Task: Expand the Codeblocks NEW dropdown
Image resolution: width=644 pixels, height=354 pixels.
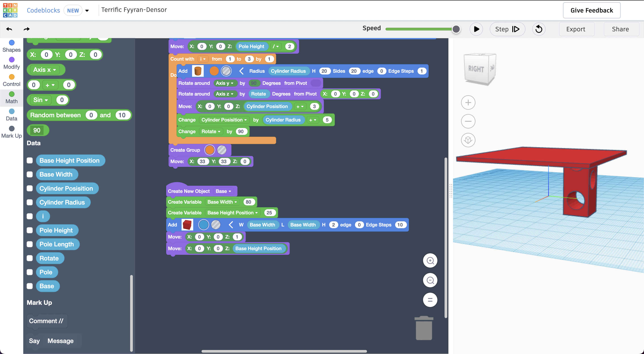Action: click(87, 10)
